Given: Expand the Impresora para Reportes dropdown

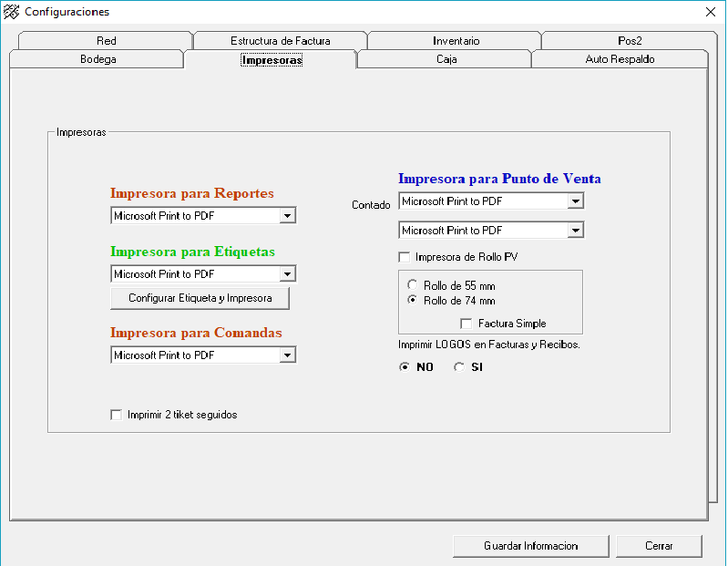Looking at the screenshot, I should tap(288, 216).
